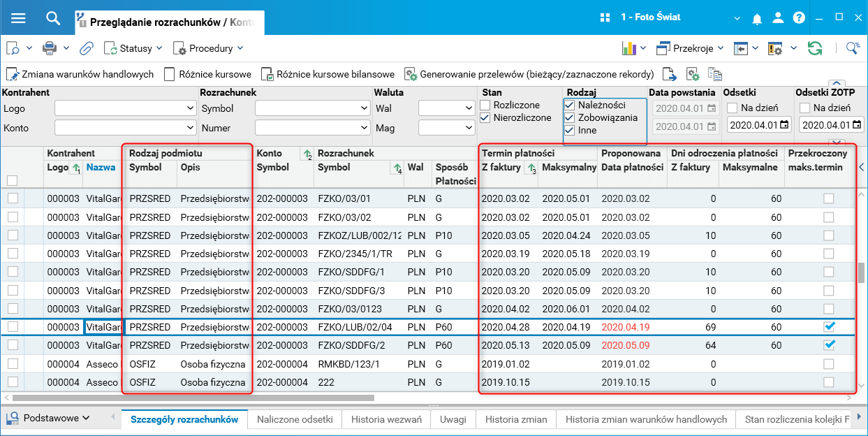
Task: Click the apps grid icon near Foto Świat
Action: pos(606,17)
